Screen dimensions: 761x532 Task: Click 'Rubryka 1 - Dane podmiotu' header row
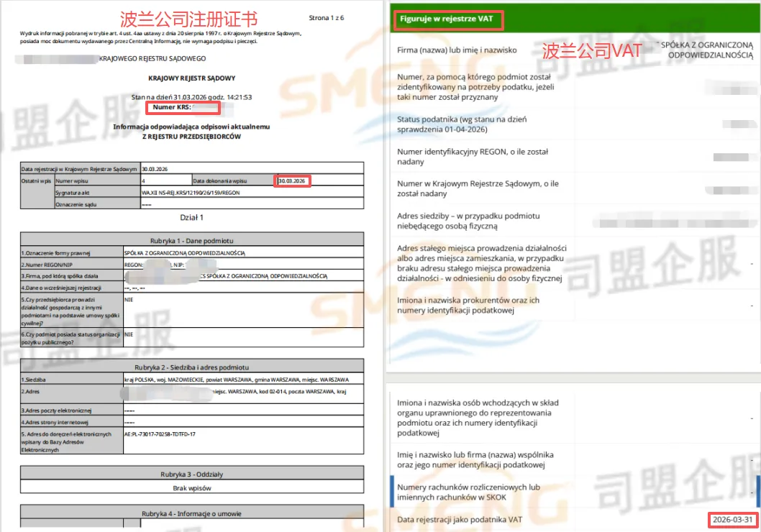pos(192,241)
